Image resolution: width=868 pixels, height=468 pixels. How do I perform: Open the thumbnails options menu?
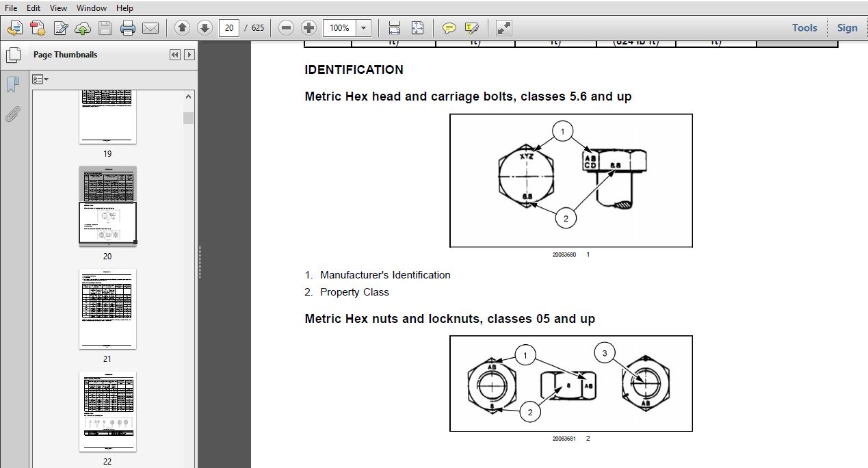[40, 79]
